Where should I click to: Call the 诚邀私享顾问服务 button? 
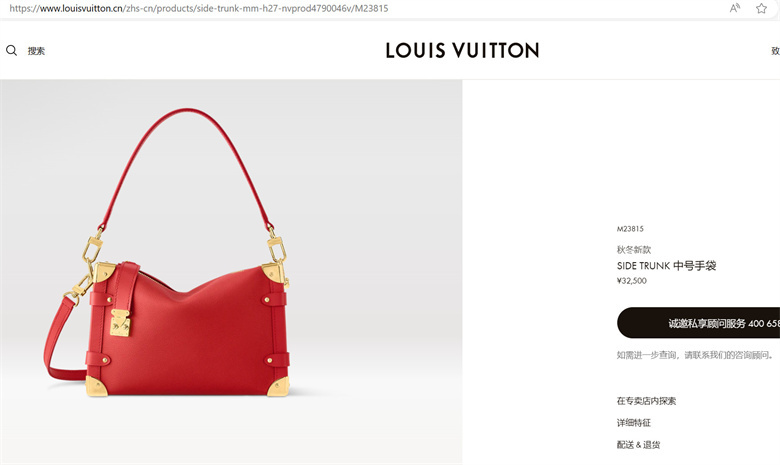[698, 323]
